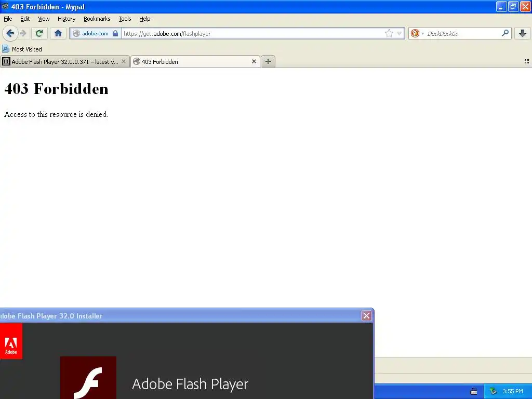Select the 403 Forbidden tab
This screenshot has width=532, height=399.
pyautogui.click(x=195, y=61)
